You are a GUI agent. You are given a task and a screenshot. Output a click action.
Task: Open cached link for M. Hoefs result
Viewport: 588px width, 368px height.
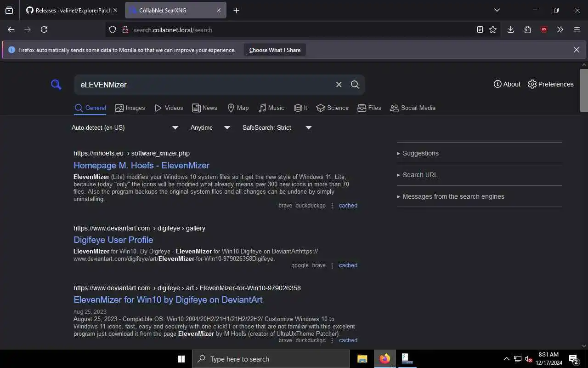[x=348, y=206]
